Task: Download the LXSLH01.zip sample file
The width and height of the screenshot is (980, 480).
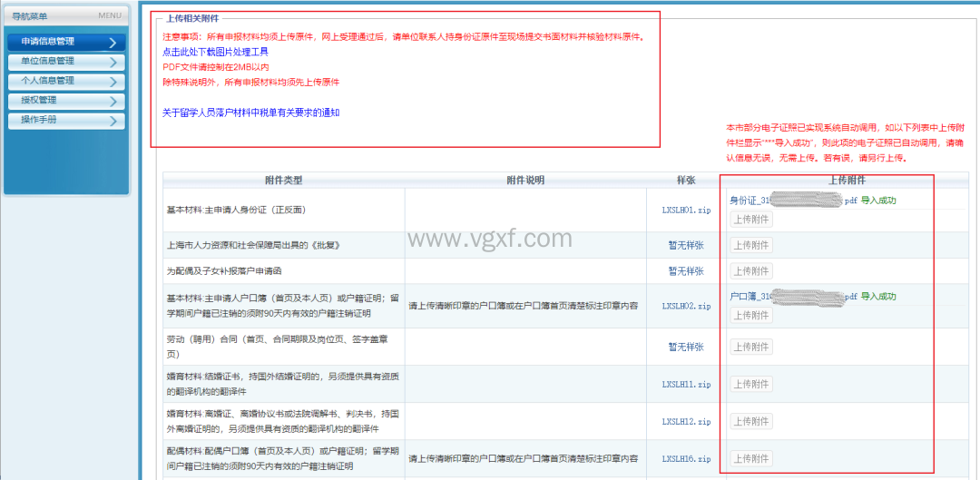Action: click(x=685, y=210)
